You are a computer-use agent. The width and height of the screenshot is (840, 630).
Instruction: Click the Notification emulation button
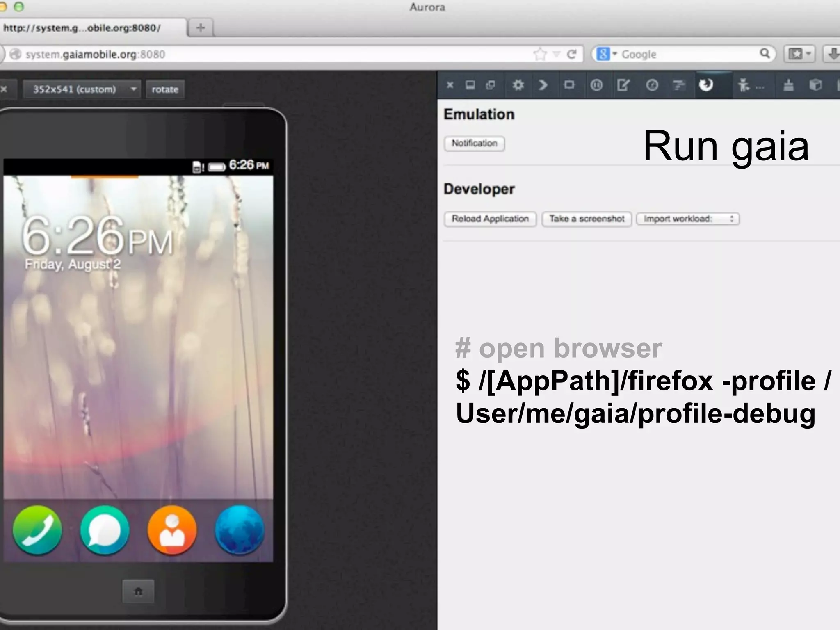click(x=474, y=143)
